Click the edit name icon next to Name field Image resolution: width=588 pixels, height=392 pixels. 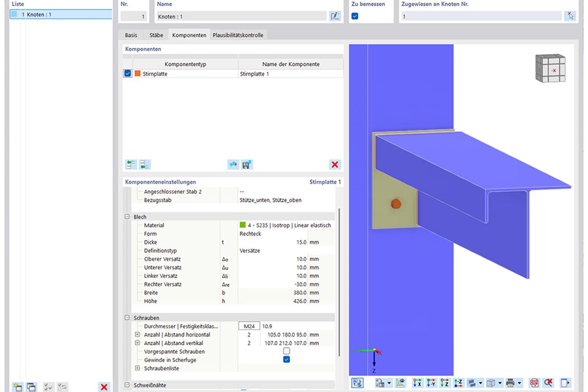point(335,16)
